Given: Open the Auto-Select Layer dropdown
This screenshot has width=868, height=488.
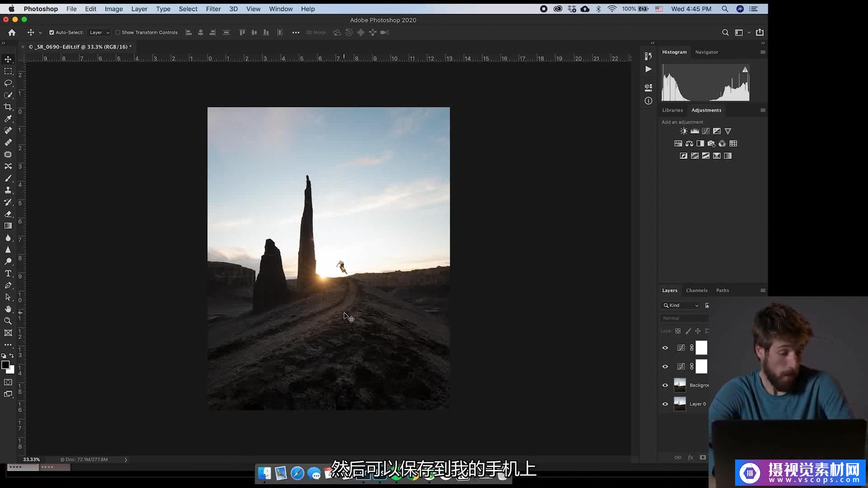Looking at the screenshot, I should coord(99,33).
